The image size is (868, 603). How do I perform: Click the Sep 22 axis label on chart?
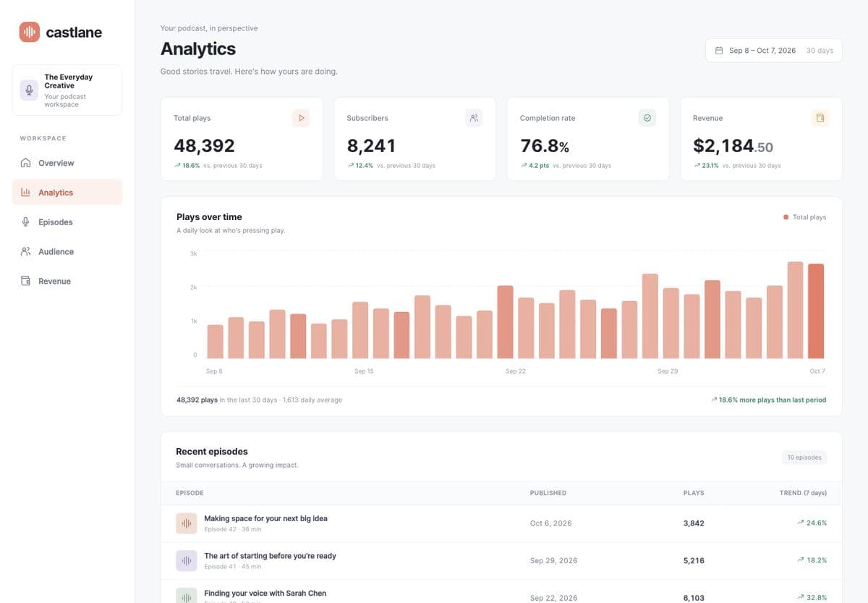click(x=516, y=371)
